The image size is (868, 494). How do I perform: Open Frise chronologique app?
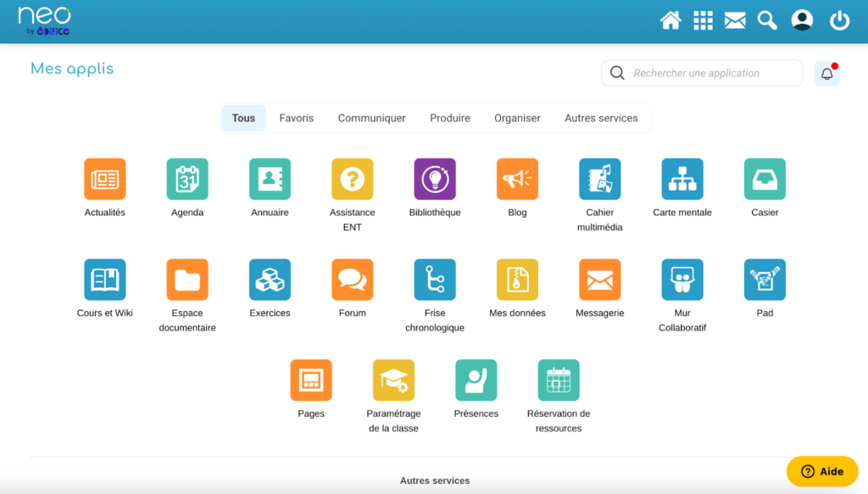point(435,280)
